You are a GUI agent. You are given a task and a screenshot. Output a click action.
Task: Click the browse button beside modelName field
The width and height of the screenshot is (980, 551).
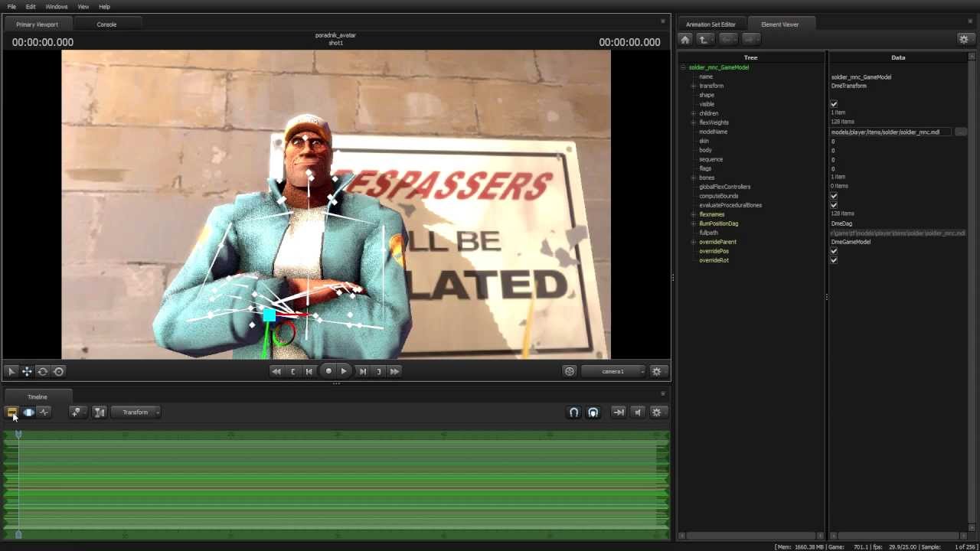coord(960,132)
